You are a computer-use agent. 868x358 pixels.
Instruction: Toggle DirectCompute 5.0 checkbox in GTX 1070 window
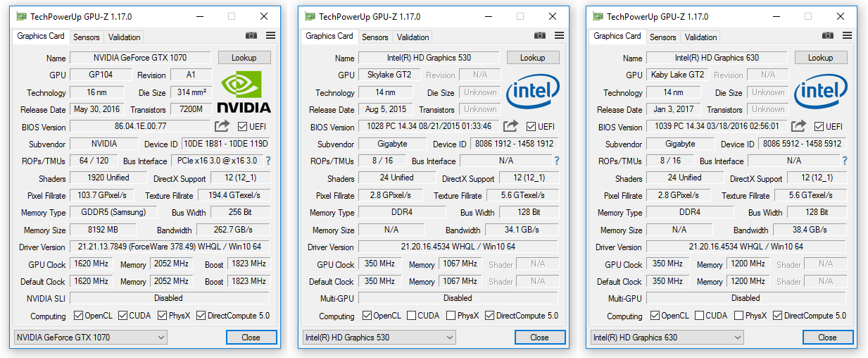201,316
